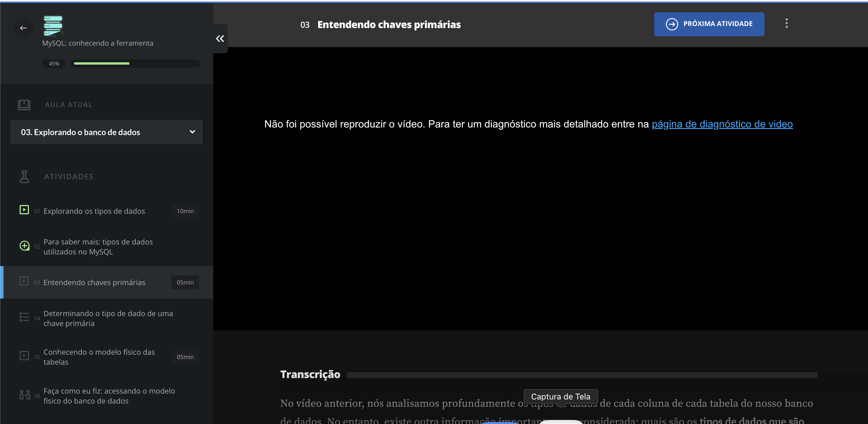Open activity Explorando os tipos de dados
The height and width of the screenshot is (424, 868).
(x=107, y=211)
